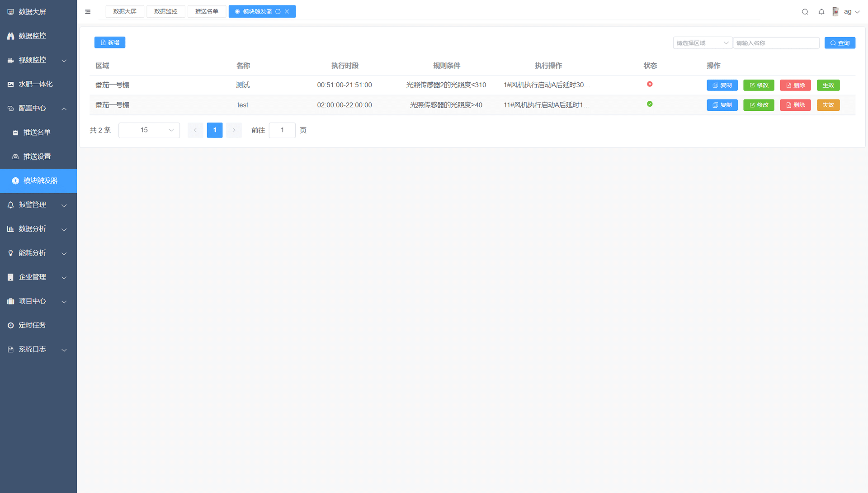868x493 pixels.
Task: Click the red status icon in 测试 row
Action: click(650, 84)
